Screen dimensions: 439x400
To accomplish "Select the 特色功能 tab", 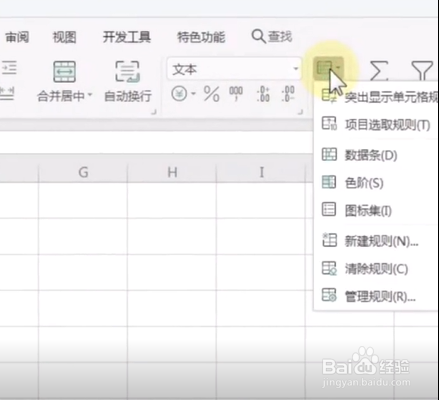I will point(201,37).
